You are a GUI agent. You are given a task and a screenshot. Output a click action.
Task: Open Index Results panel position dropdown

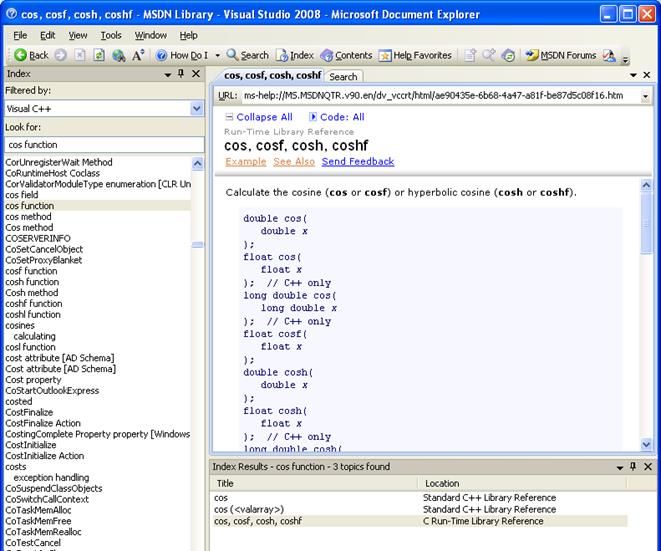point(620,468)
